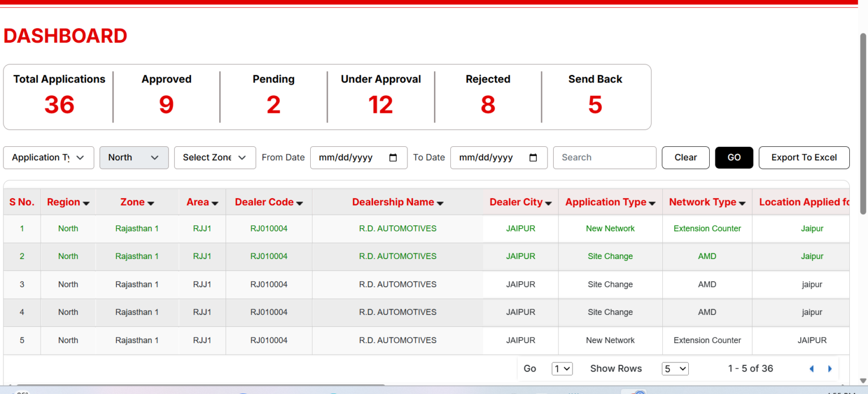
Task: Click New Network in row 5
Action: tap(610, 340)
